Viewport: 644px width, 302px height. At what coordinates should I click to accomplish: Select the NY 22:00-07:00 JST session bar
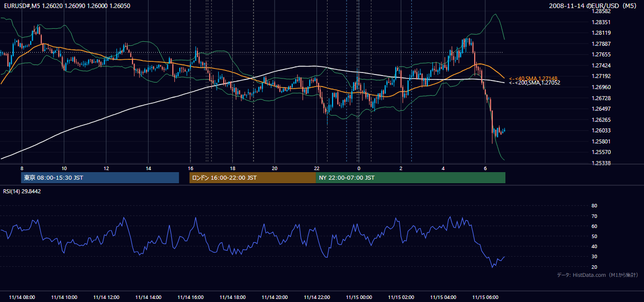click(411, 178)
